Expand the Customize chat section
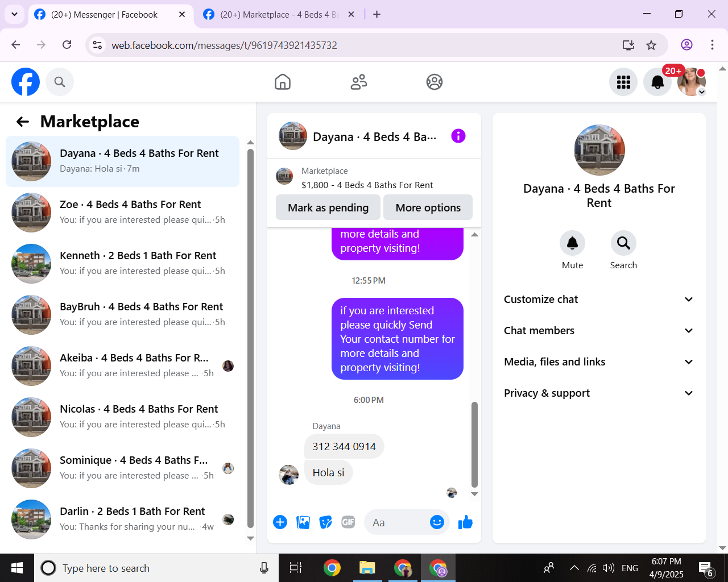 coord(599,300)
